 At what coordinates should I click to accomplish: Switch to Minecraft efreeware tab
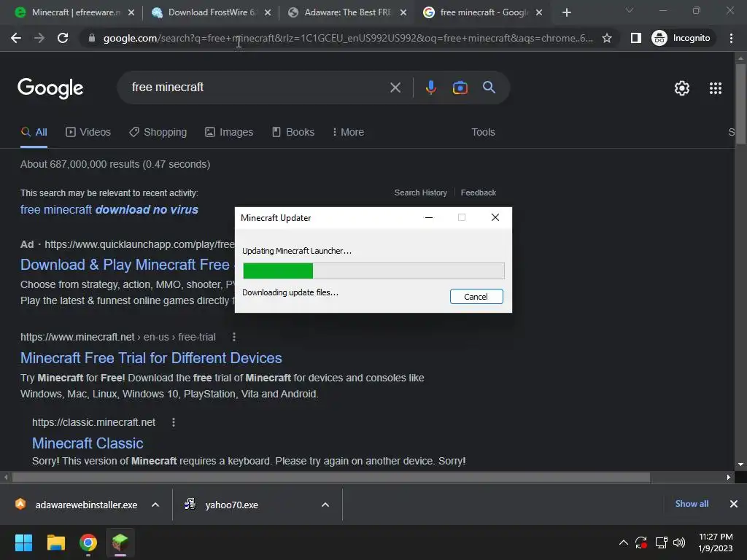[75, 12]
